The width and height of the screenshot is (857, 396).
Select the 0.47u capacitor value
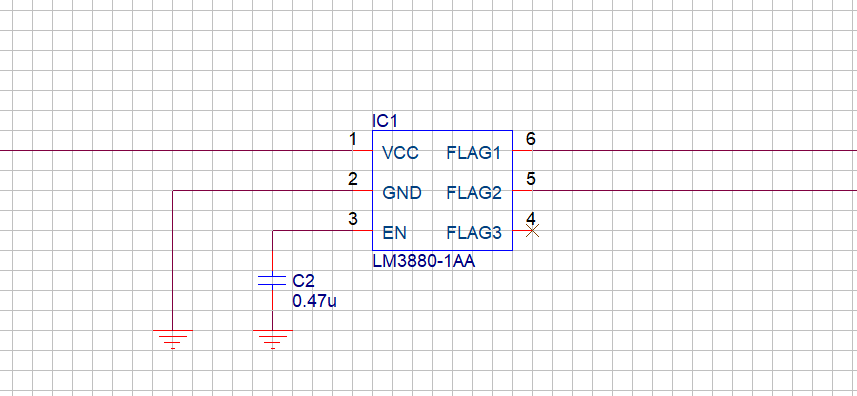(314, 301)
